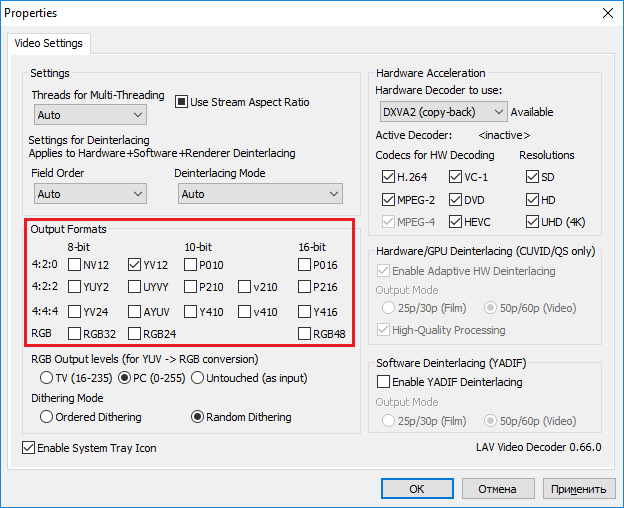Click the OK button

click(x=416, y=489)
